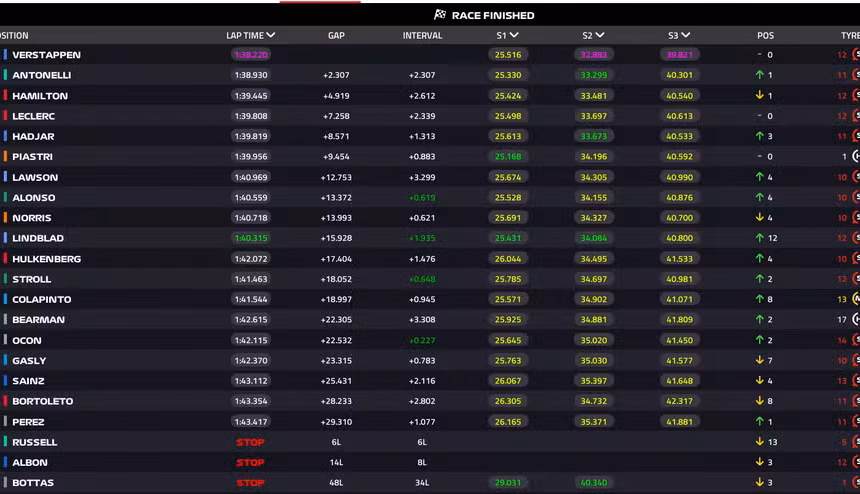Screen dimensions: 860x494
Task: Click Sainz's yellow down position arrow
Action: pos(760,381)
